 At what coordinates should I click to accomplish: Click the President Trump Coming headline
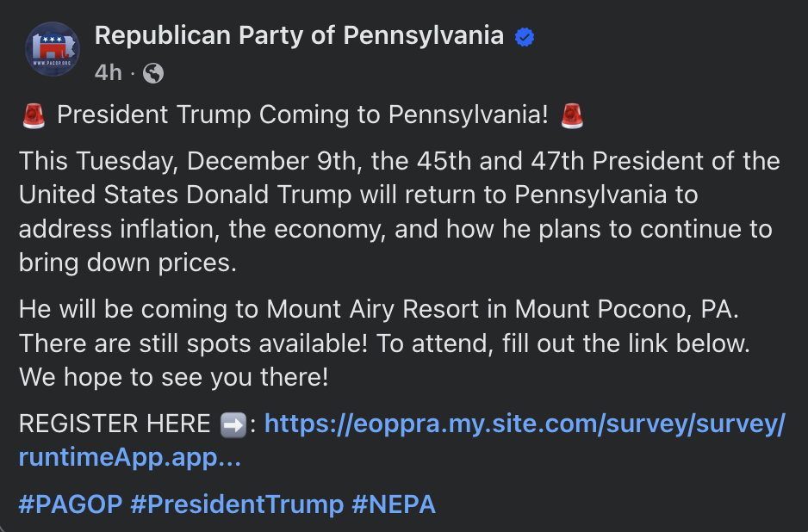[x=301, y=114]
